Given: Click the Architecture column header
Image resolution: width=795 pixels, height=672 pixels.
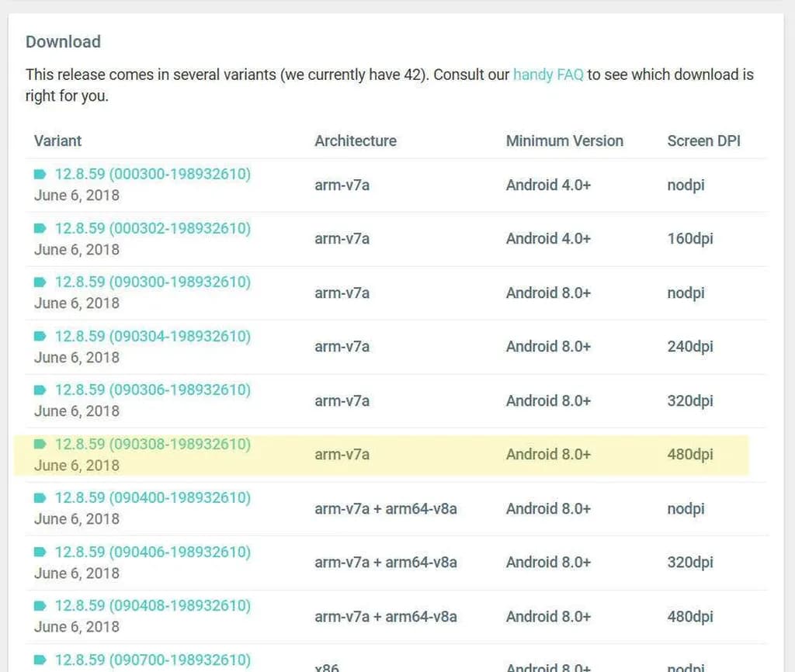Looking at the screenshot, I should [356, 141].
